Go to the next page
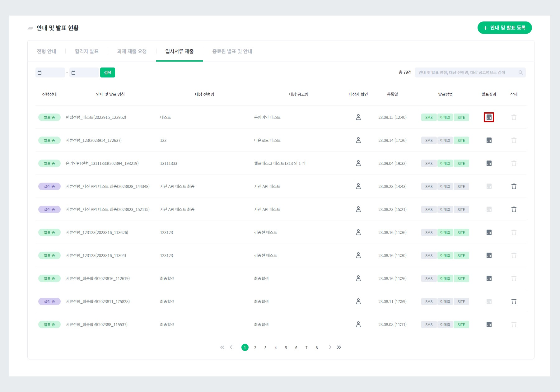 [x=330, y=347]
